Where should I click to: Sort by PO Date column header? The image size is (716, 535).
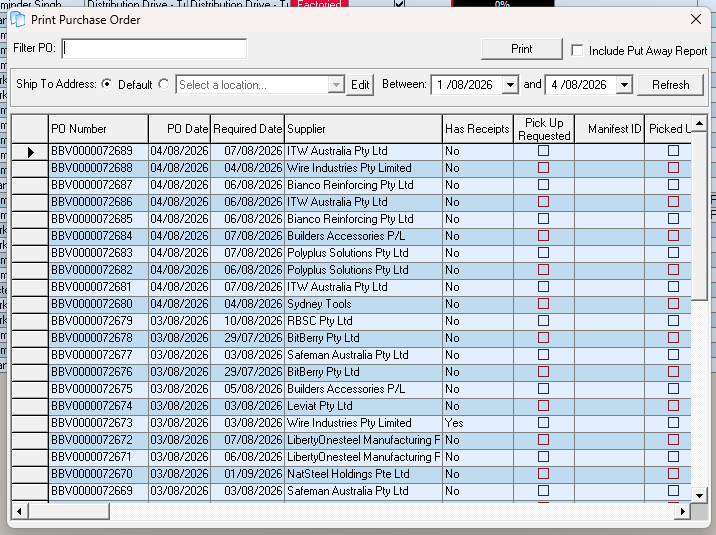pos(179,129)
